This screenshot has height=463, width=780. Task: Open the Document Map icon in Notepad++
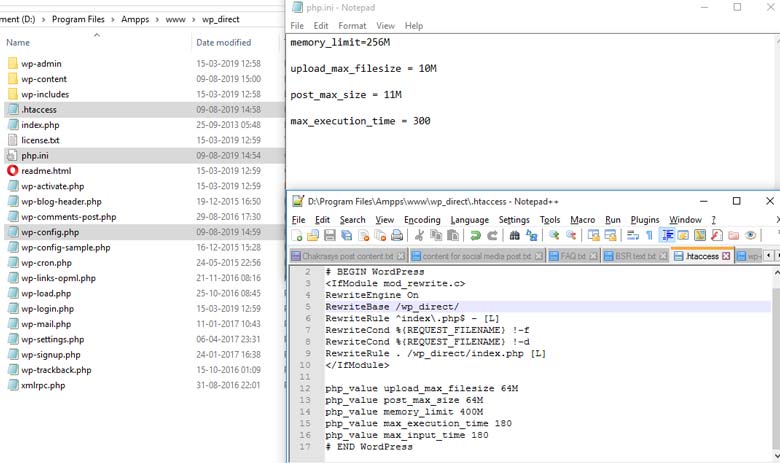700,235
